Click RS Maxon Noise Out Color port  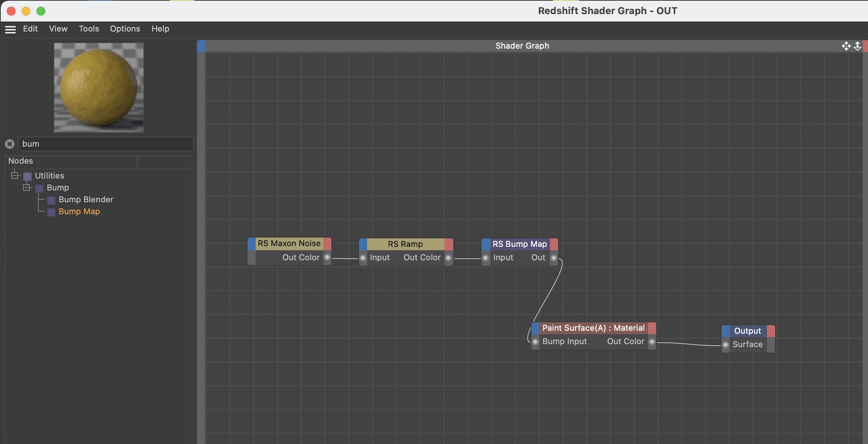pyautogui.click(x=327, y=258)
